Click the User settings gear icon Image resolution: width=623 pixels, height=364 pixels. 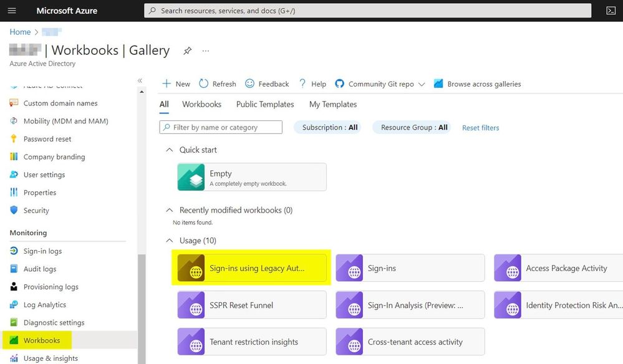tap(14, 175)
